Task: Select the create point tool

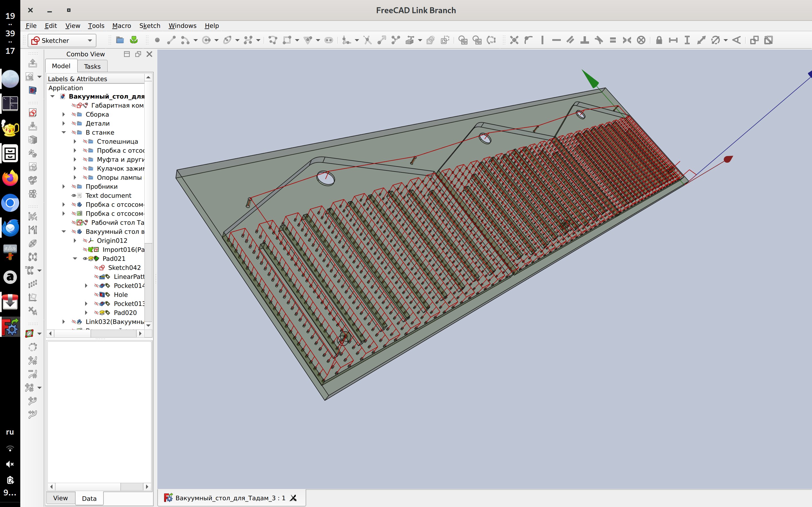Action: [x=157, y=40]
